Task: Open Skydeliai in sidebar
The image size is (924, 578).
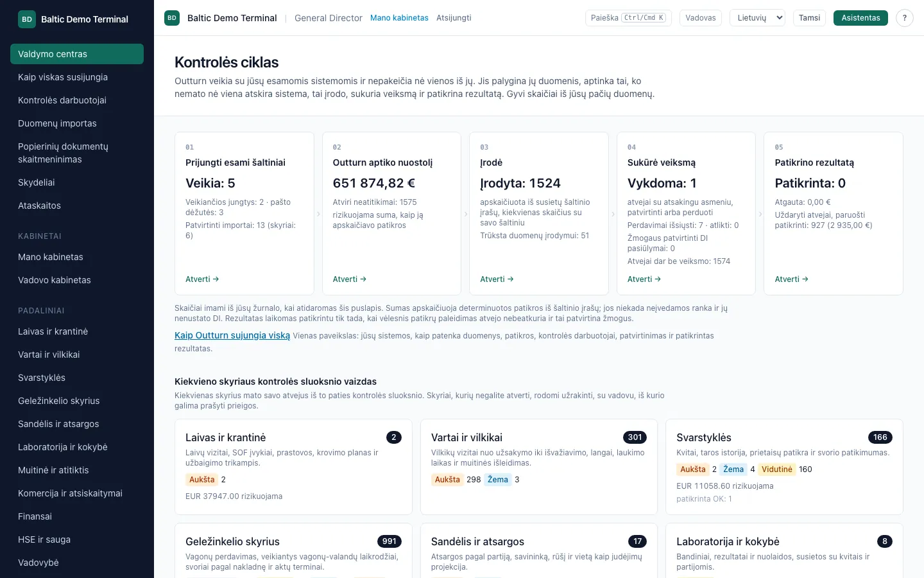Action: coord(77,182)
